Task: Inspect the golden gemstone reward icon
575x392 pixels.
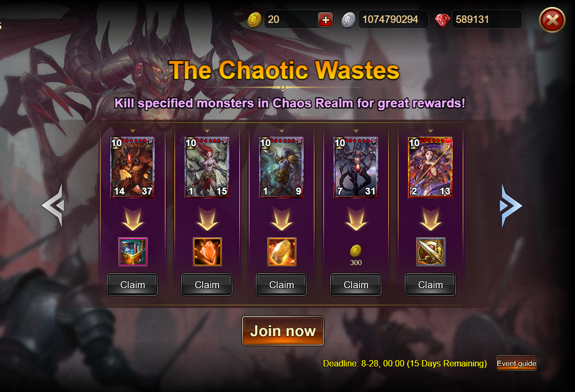Action: [281, 252]
